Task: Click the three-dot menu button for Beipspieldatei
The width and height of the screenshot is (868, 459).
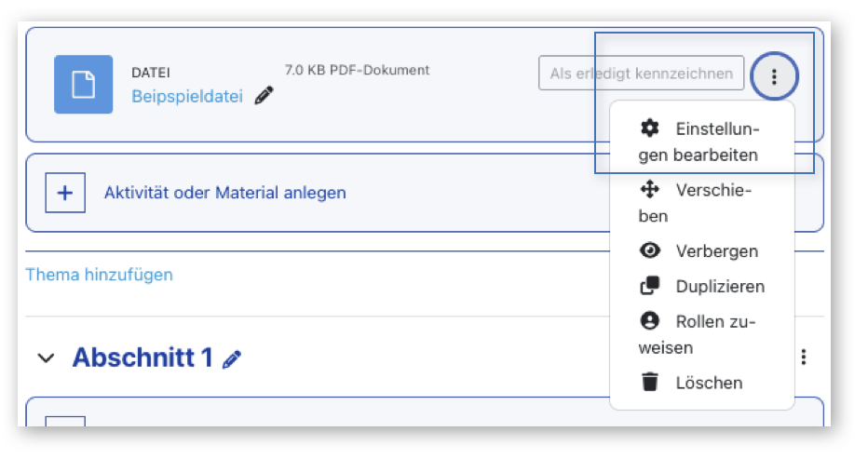Action: pos(774,74)
